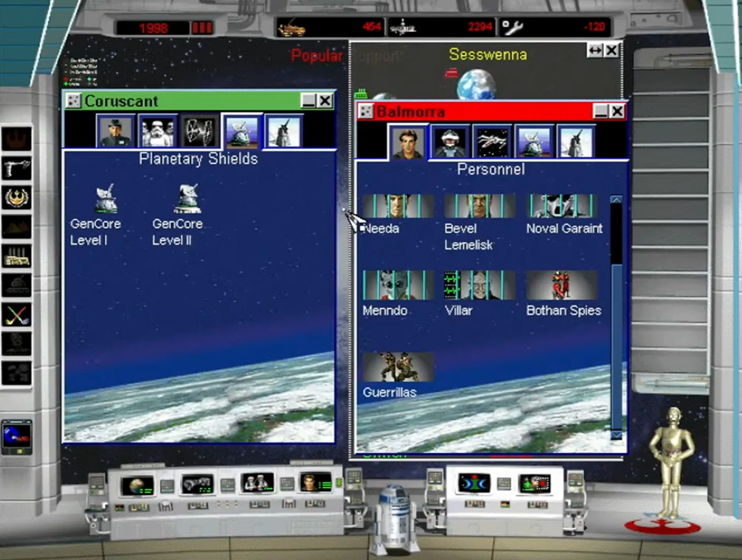Toggle the Sesswenna window resize arrows button
The width and height of the screenshot is (742, 560).
pyautogui.click(x=595, y=50)
